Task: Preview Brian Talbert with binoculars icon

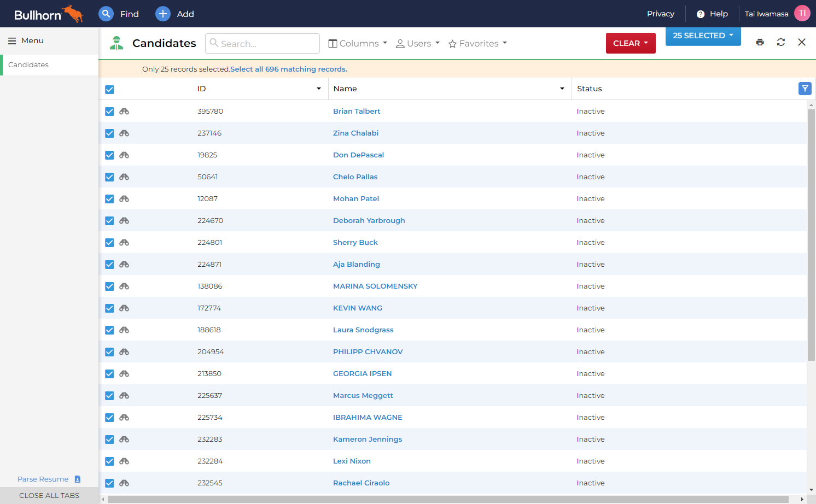Action: 124,111
